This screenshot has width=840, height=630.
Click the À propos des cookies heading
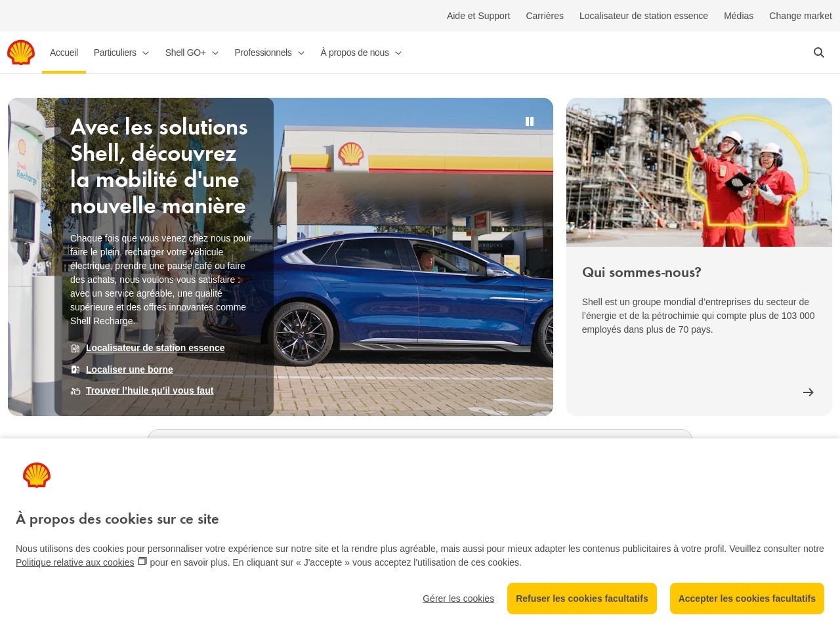click(117, 519)
